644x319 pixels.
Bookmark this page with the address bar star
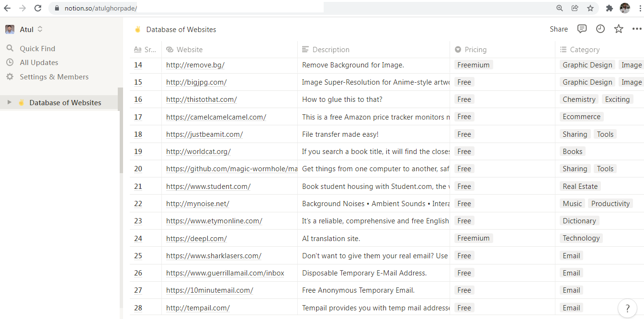coord(590,8)
